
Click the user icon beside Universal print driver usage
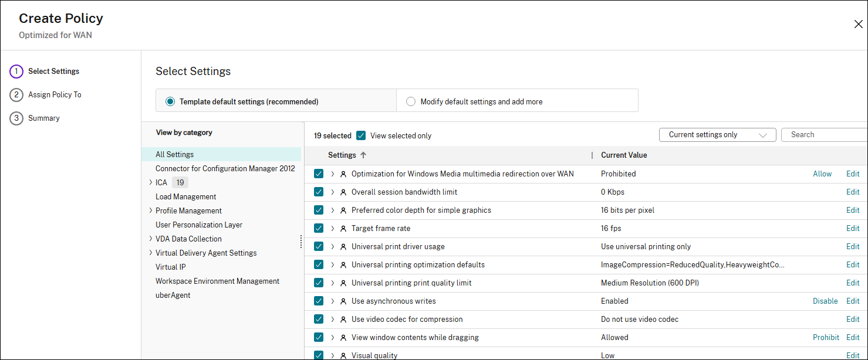(343, 247)
